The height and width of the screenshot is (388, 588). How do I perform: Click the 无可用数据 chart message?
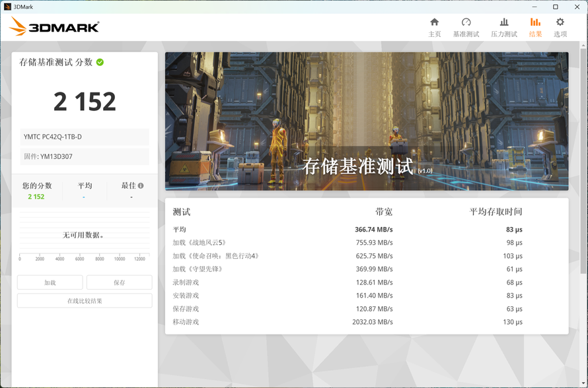83,235
